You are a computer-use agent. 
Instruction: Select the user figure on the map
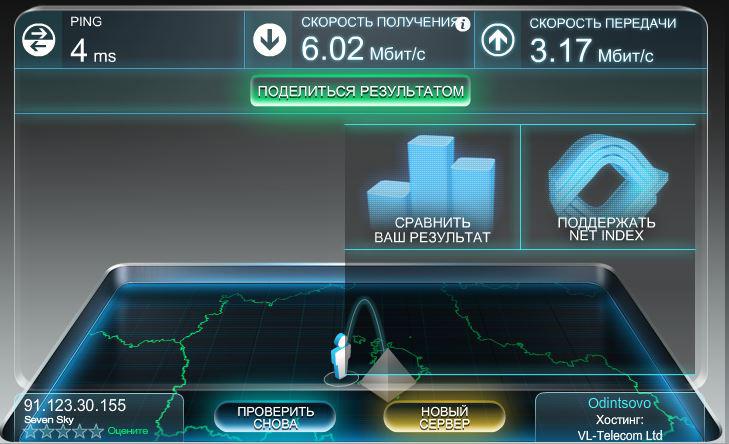pyautogui.click(x=341, y=358)
